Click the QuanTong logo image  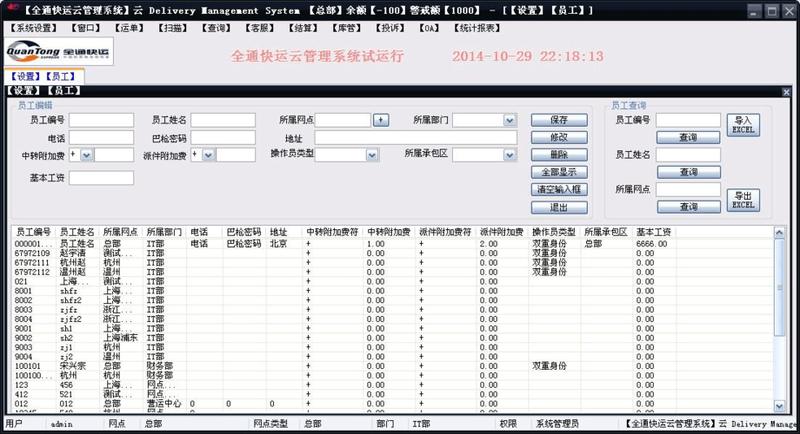click(x=58, y=52)
